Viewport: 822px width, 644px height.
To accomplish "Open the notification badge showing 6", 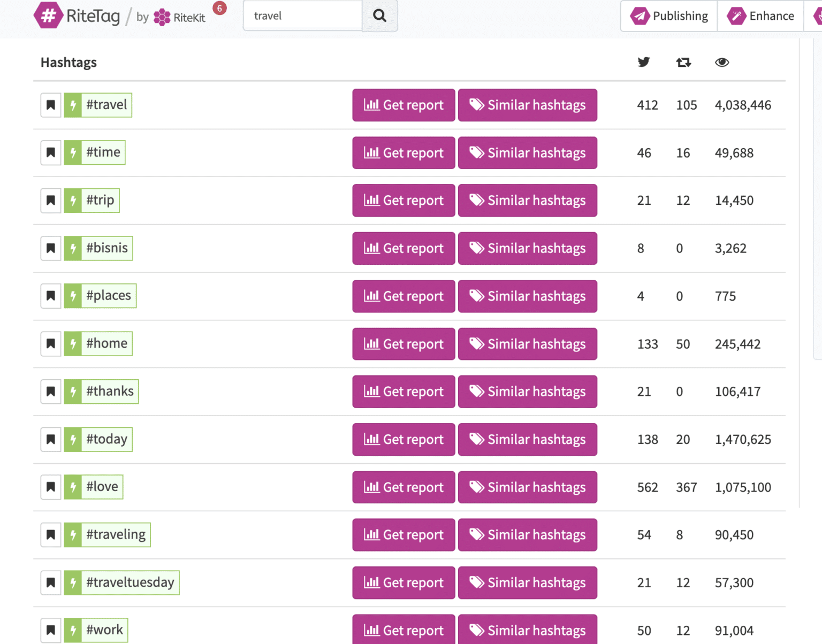I will (x=219, y=8).
